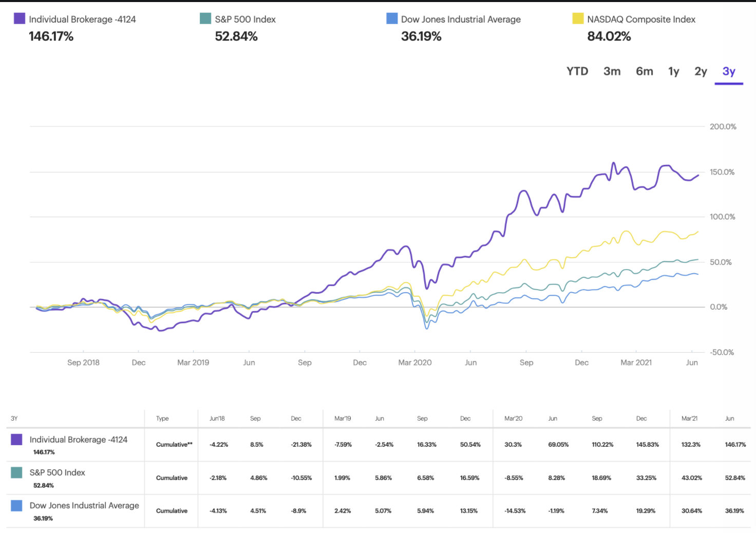Click blue swatch in table's Dow Jones row
756x533 pixels.
pyautogui.click(x=16, y=506)
